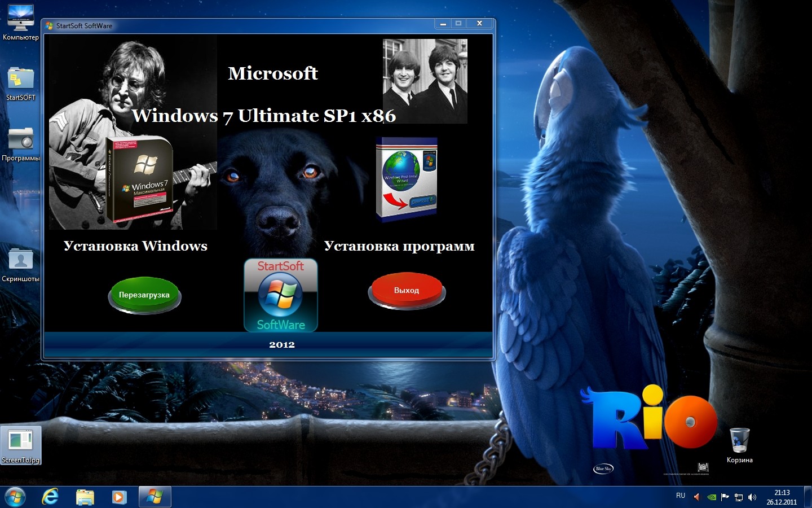Image resolution: width=812 pixels, height=508 pixels.
Task: Click the StartSoft SoftWare taskbar button
Action: click(x=155, y=497)
